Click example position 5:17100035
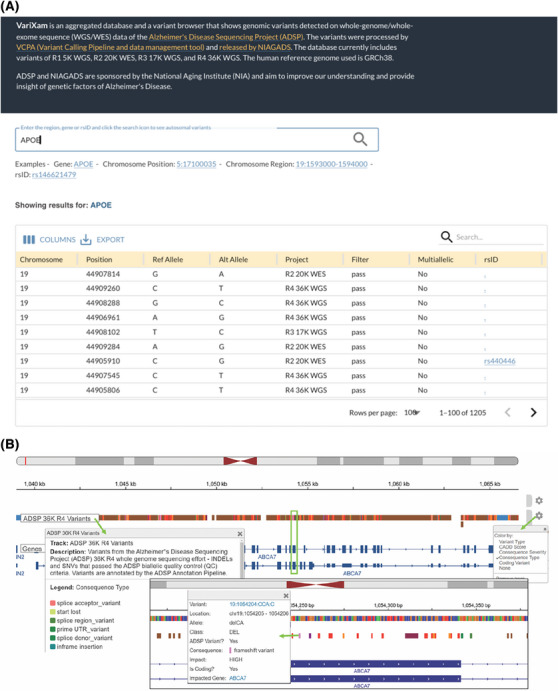Image resolution: width=558 pixels, height=691 pixels. [x=196, y=164]
